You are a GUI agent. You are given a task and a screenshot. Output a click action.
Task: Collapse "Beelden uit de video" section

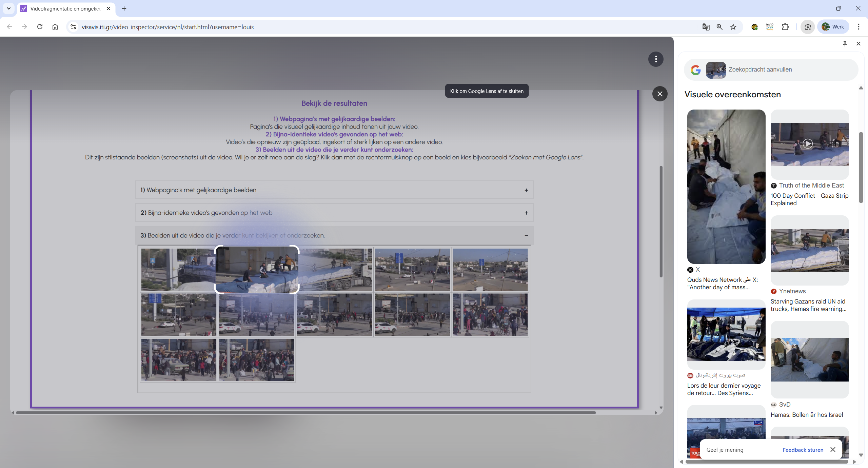tap(526, 236)
